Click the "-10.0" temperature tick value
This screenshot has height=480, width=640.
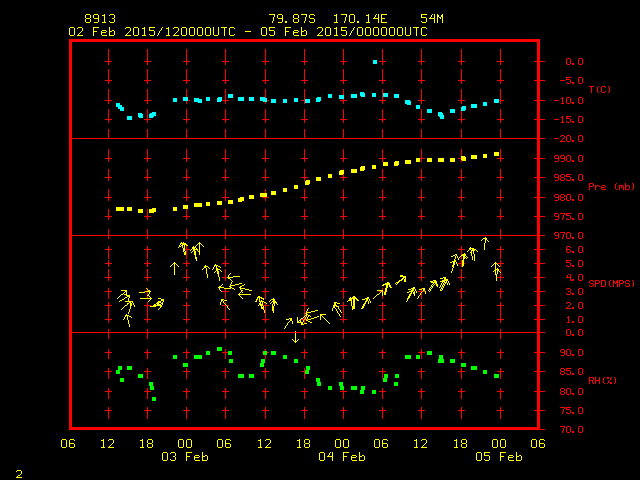click(x=569, y=100)
